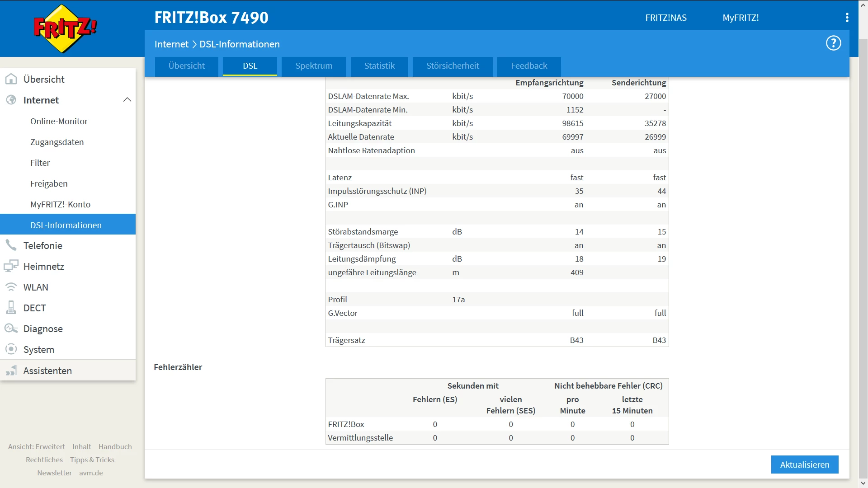Click the Heimnetz computers icon
Viewport: 868px width, 488px height.
11,266
